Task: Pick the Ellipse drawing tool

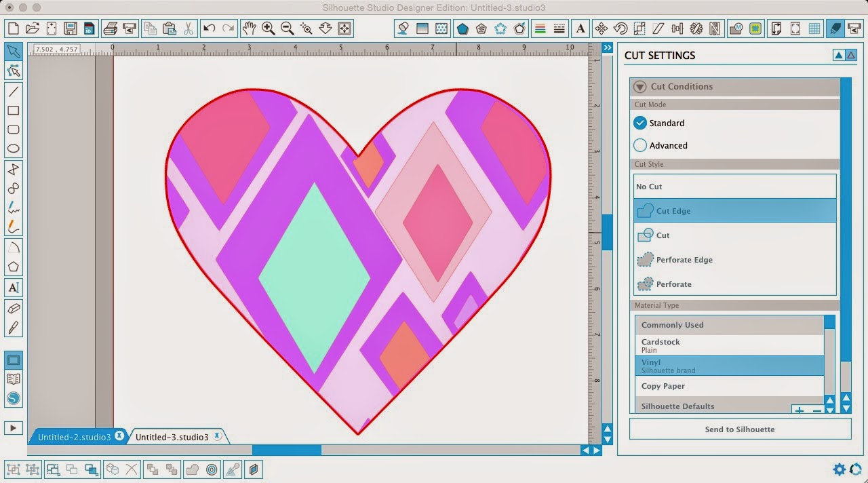Action: (x=14, y=149)
